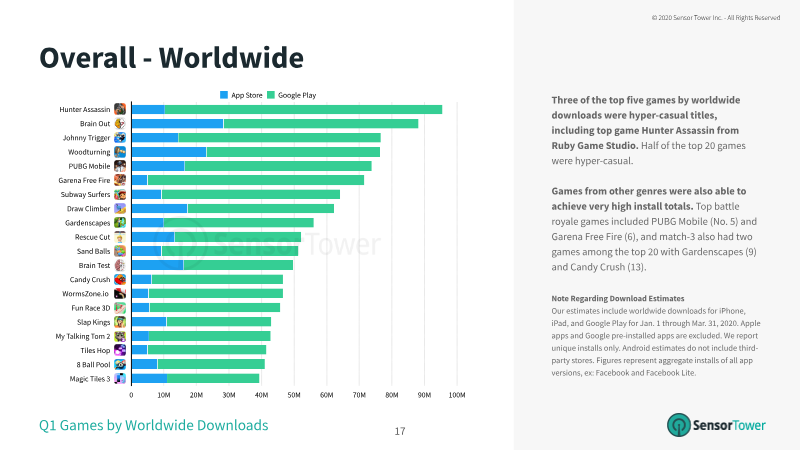800x450 pixels.
Task: Click the 8 Ball Pool game icon
Action: [120, 364]
